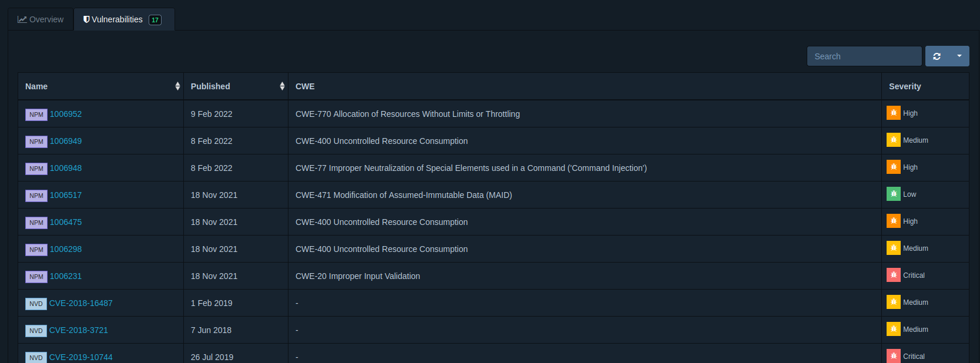
Task: Click the Medium severity icon for CVE-2018-16487
Action: point(893,302)
